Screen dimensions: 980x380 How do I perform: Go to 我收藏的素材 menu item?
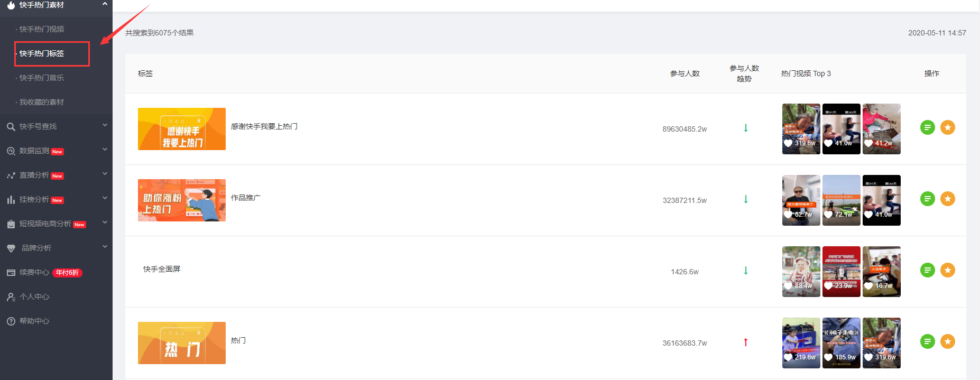pos(42,102)
